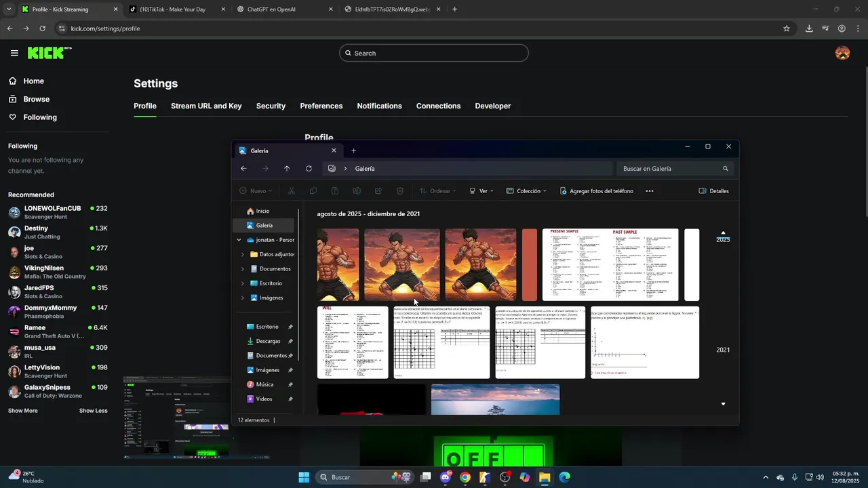Open Microsoft Edge from the taskbar
Viewport: 868px width, 488px height.
564,477
